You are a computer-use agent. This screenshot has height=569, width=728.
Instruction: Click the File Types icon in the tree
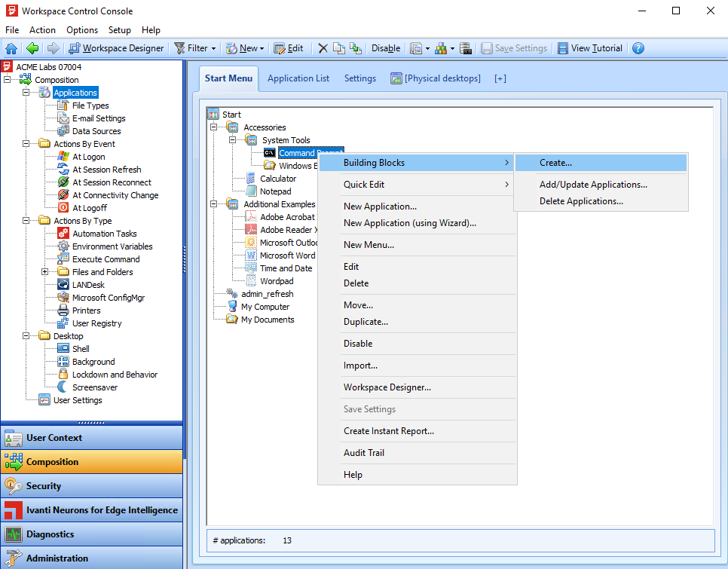pos(63,106)
